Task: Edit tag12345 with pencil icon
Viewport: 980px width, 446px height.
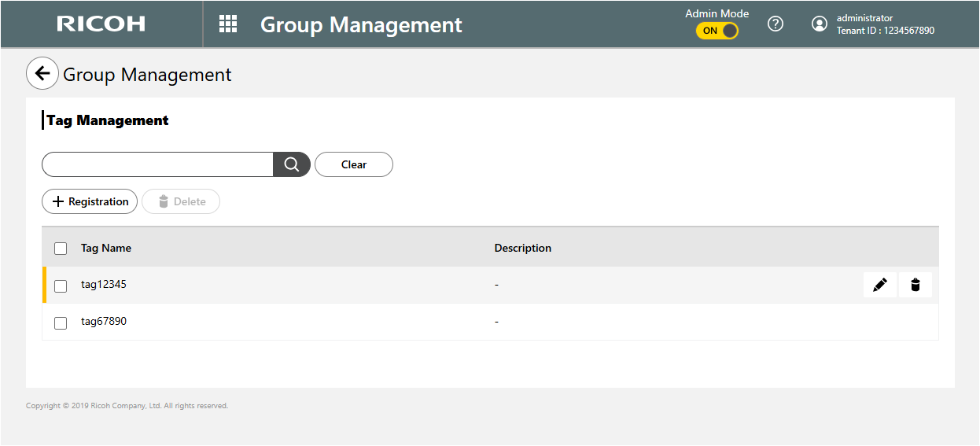Action: [x=879, y=285]
